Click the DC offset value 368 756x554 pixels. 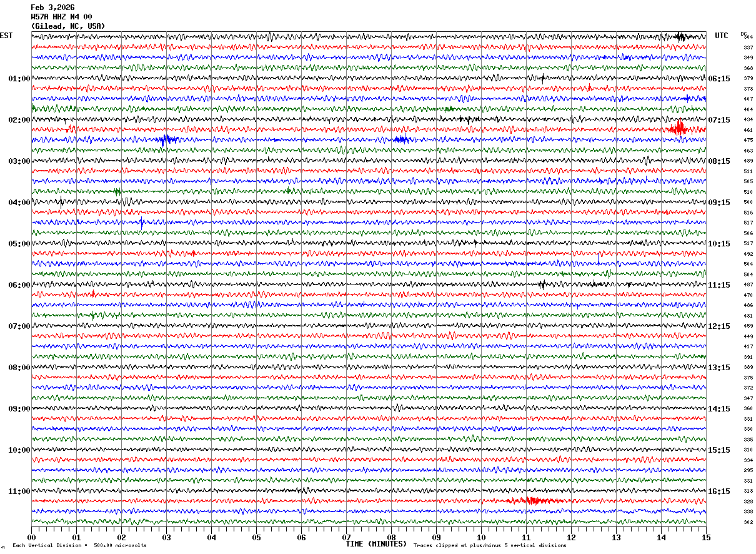coord(749,68)
